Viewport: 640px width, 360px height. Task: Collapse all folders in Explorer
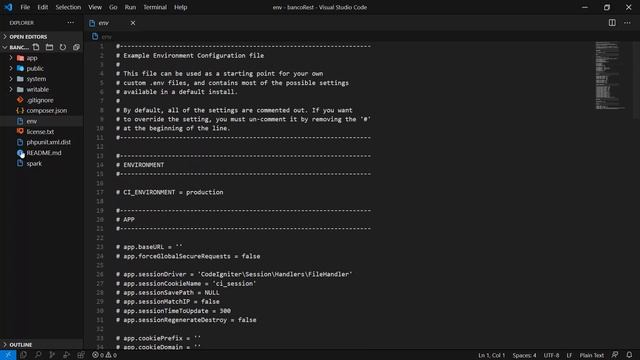point(76,47)
